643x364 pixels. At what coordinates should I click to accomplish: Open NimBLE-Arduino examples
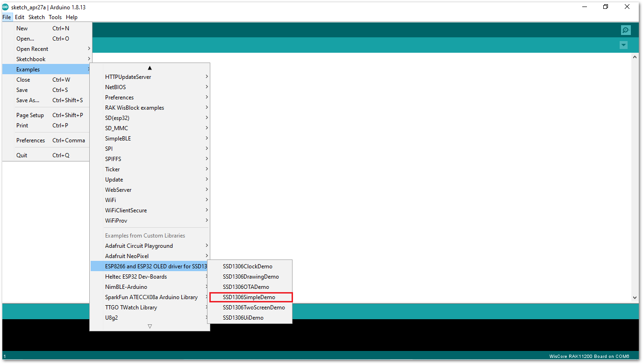(x=150, y=287)
